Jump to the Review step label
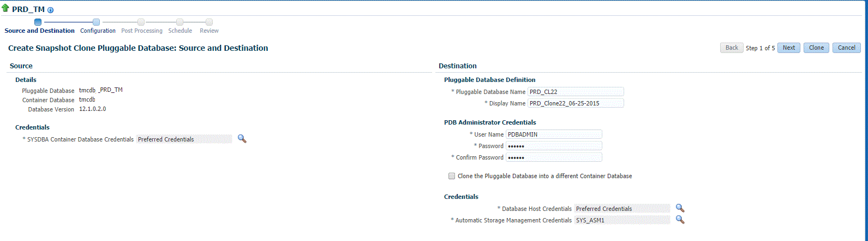This screenshot has width=868, height=241. coord(209,31)
